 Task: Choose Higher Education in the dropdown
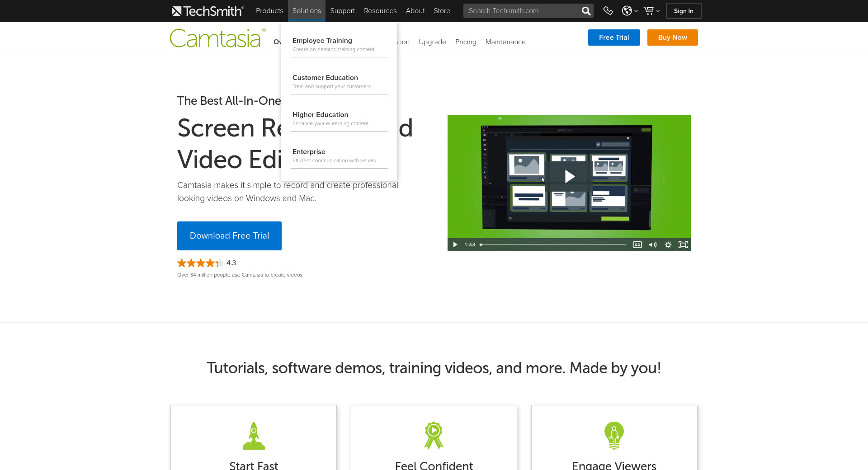click(x=320, y=115)
